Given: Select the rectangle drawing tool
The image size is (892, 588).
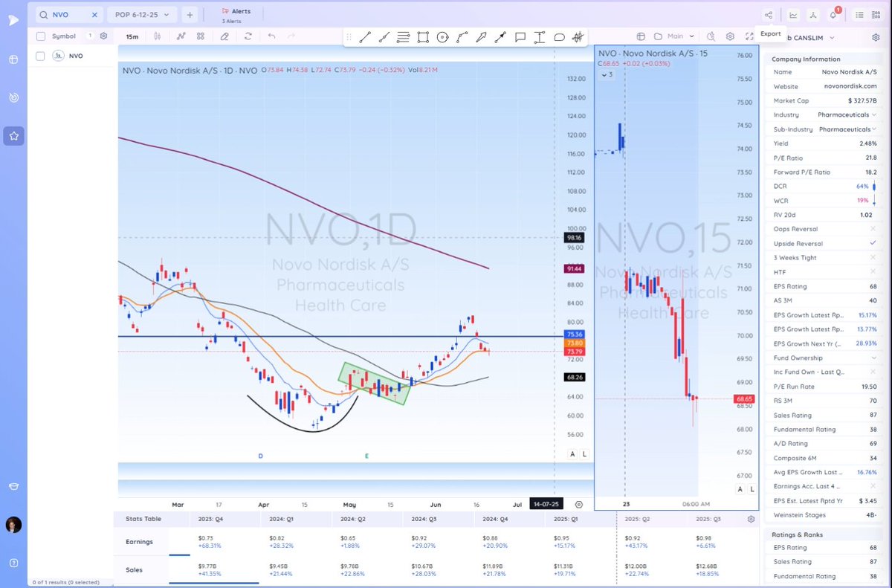Looking at the screenshot, I should coord(423,36).
